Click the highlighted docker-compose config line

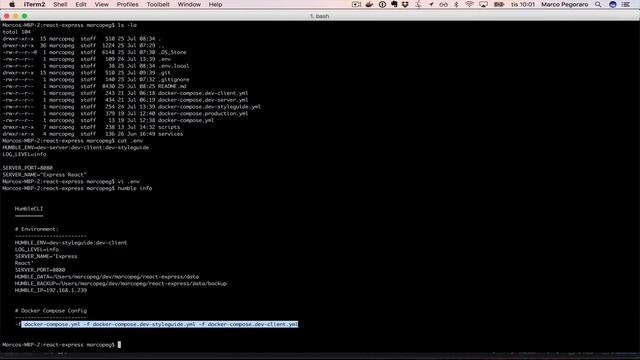(x=160, y=324)
